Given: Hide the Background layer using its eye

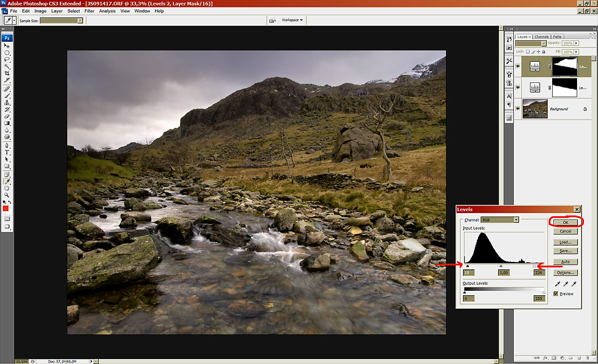Looking at the screenshot, I should pos(519,109).
